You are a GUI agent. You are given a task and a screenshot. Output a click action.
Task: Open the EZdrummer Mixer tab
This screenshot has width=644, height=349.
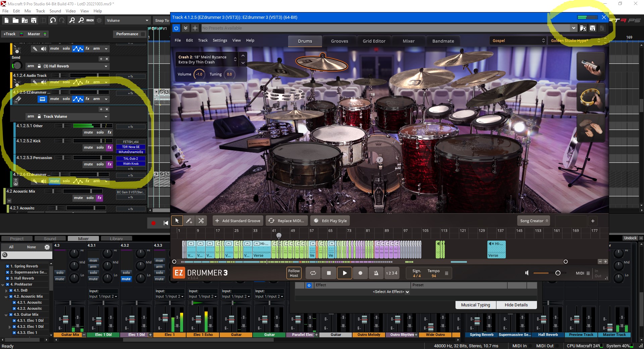click(409, 41)
